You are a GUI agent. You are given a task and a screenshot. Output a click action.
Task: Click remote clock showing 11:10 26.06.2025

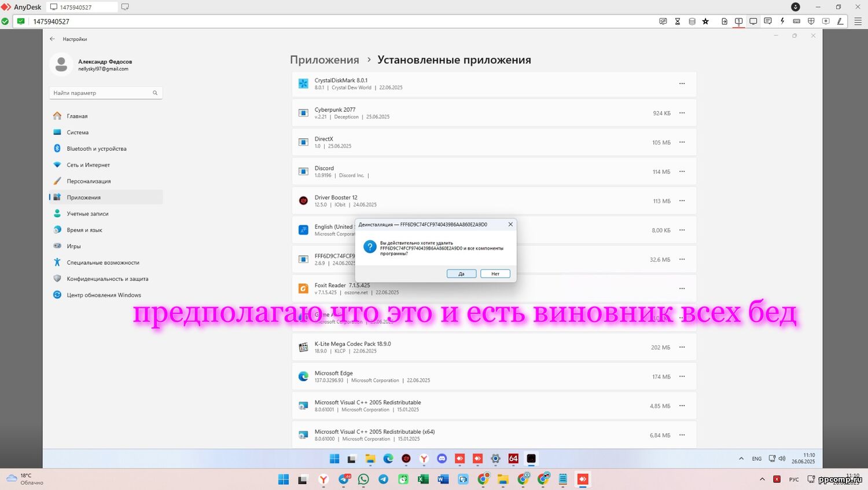click(x=803, y=458)
